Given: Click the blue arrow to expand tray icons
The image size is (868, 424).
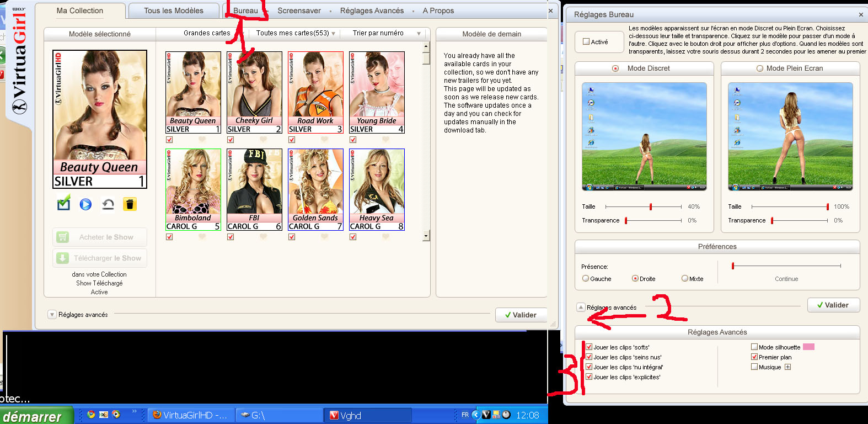Looking at the screenshot, I should (x=475, y=415).
